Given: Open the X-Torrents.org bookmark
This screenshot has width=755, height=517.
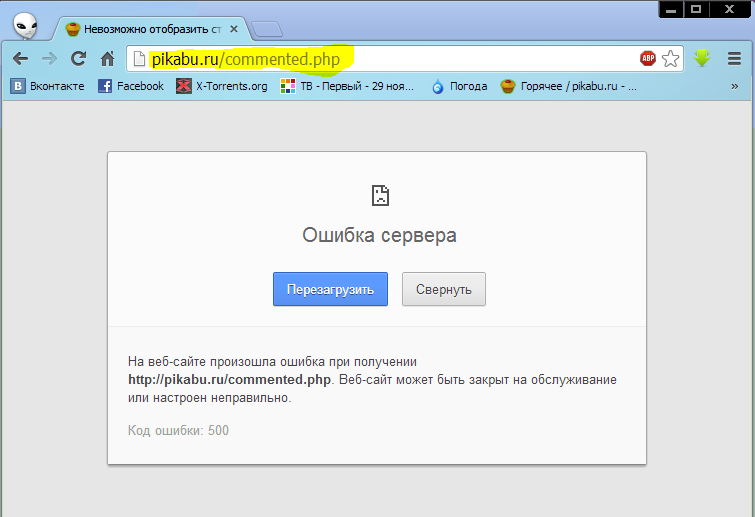Looking at the screenshot, I should pos(221,86).
